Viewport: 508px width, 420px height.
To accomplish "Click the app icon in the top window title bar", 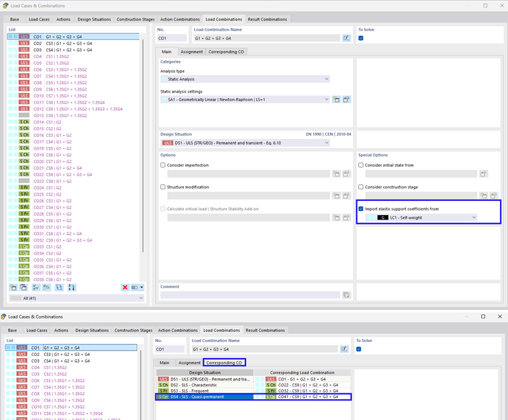I will 5,5.
